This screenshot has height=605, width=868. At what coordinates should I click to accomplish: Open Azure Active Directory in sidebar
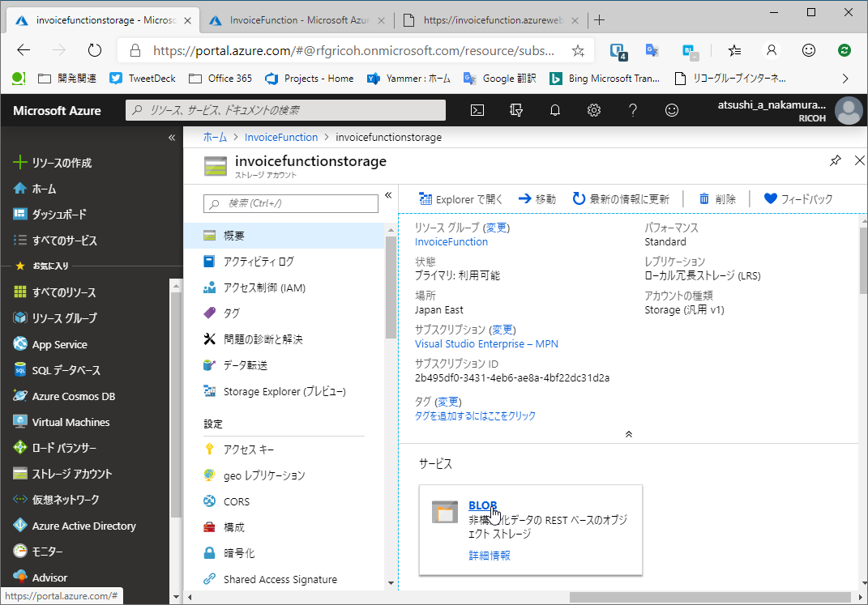click(x=75, y=526)
